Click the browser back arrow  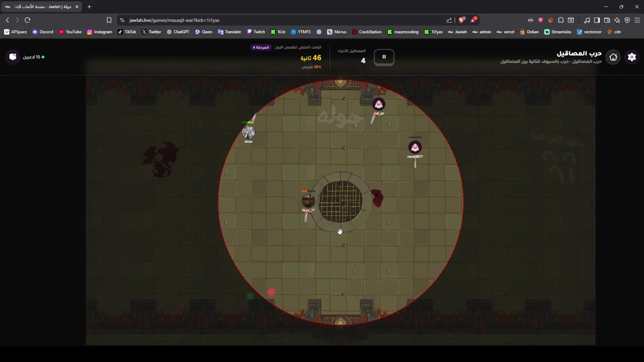click(7, 20)
